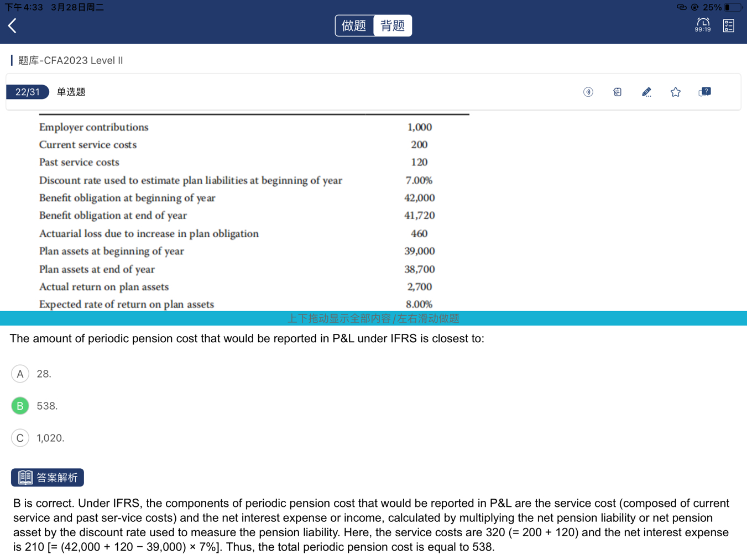Viewport: 747px width, 560px height.
Task: Select answer option A 28
Action: (x=20, y=374)
